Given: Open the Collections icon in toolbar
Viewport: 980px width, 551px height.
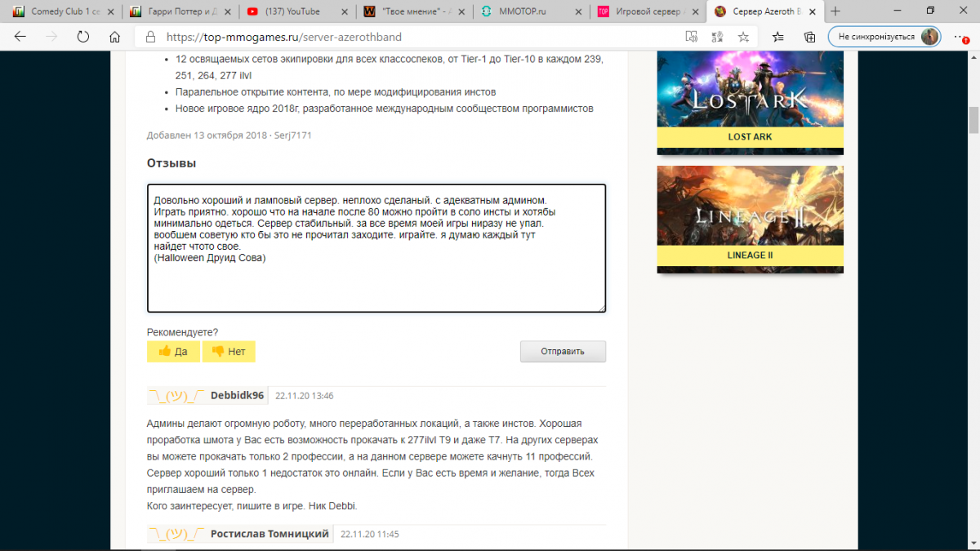Looking at the screenshot, I should (x=809, y=37).
